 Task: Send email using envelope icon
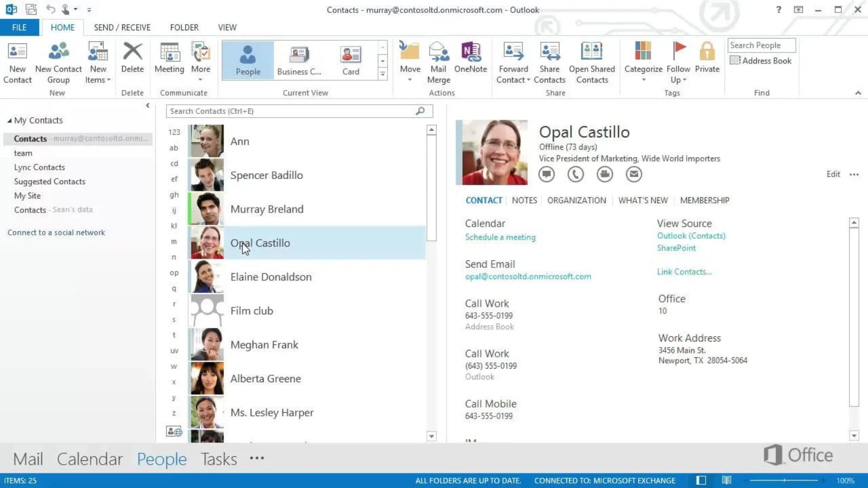click(x=634, y=174)
